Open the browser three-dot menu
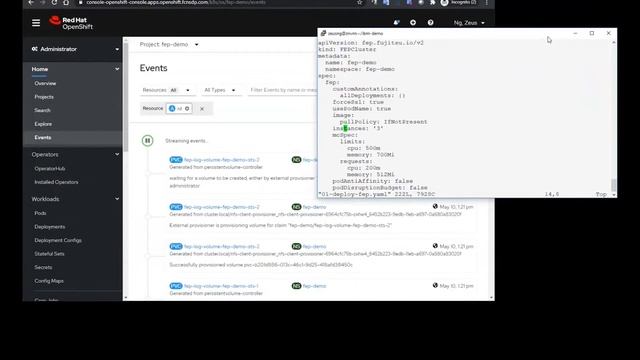This screenshot has width=640, height=360. (487, 2)
